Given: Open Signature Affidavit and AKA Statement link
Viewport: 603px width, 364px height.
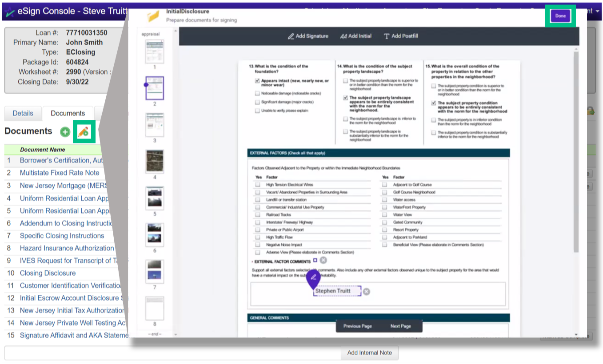Looking at the screenshot, I should click(x=73, y=335).
